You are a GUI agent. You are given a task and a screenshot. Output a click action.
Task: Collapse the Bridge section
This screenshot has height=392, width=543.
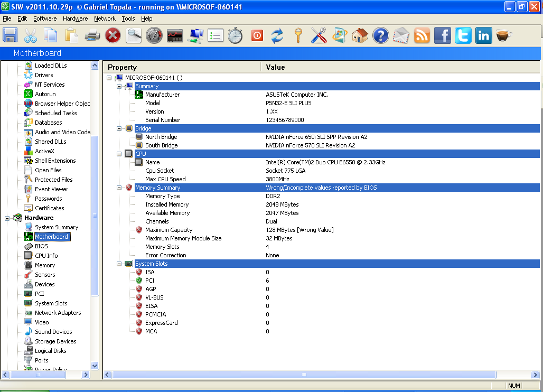tap(119, 128)
